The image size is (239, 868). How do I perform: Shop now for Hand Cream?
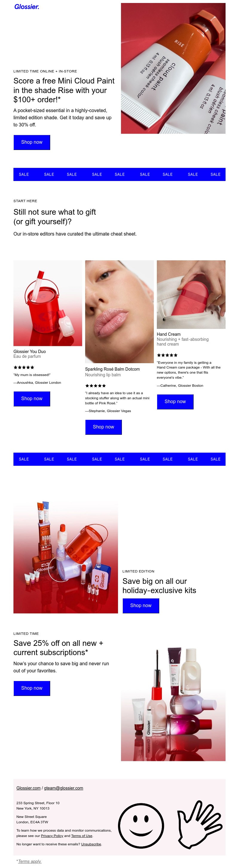(175, 402)
